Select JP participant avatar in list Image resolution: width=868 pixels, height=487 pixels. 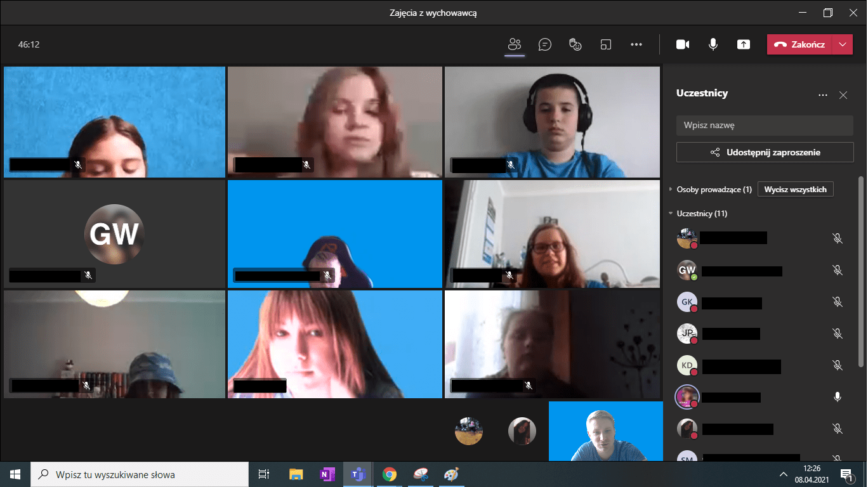tap(687, 334)
